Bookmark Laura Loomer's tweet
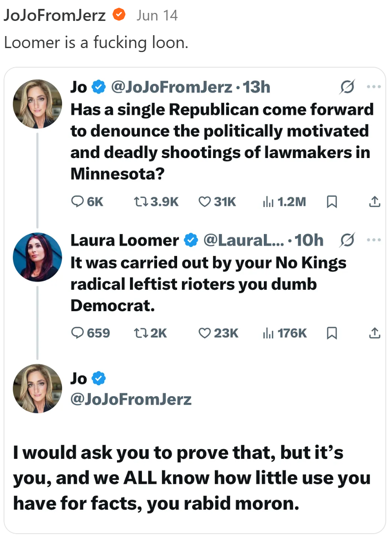Image resolution: width=392 pixels, height=539 pixels. tap(331, 333)
